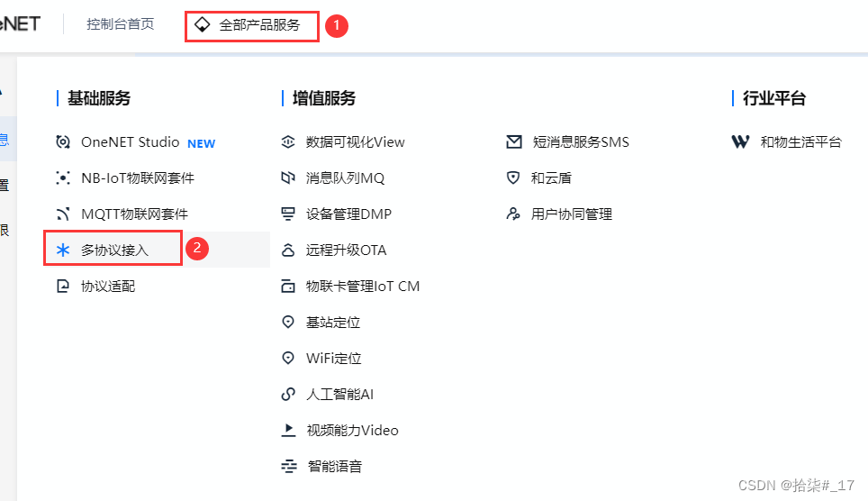
Task: Click the 视频能力Video play icon
Action: tap(288, 430)
